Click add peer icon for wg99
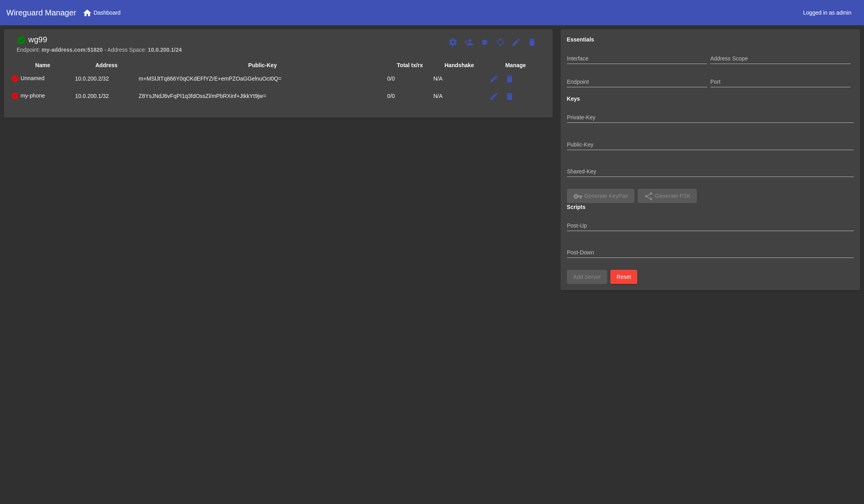Viewport: 864px width, 504px height. (469, 42)
